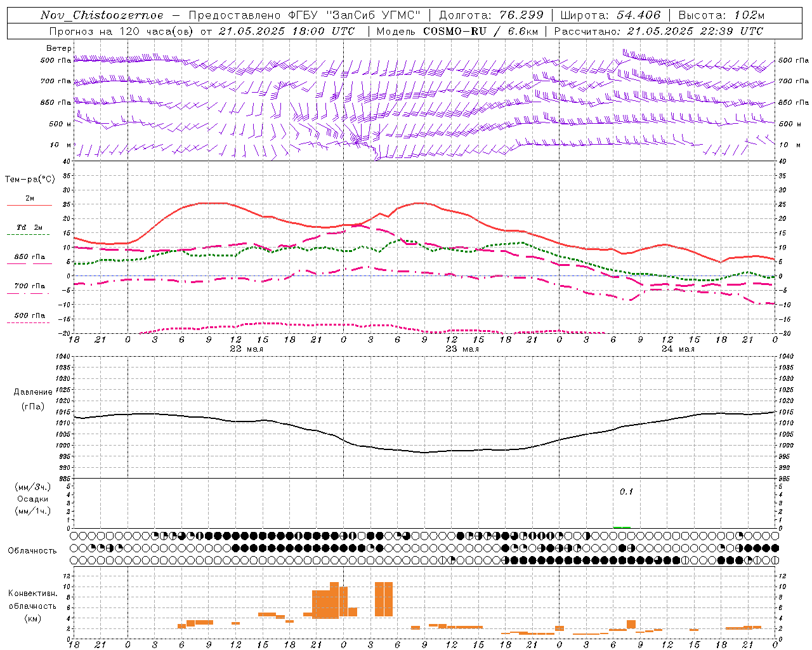Click the green precipitation bar
Image resolution: width=812 pixels, height=650 pixels.
pos(622,527)
